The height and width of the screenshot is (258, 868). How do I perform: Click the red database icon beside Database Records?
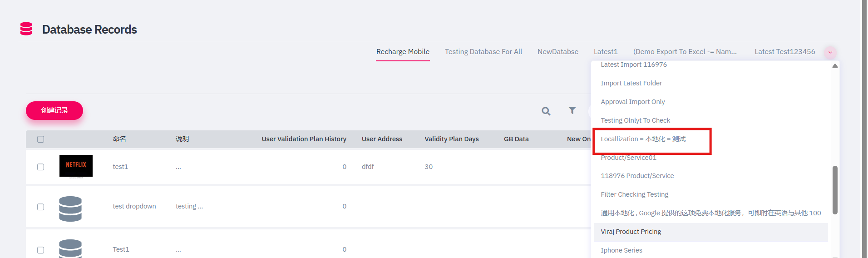(26, 29)
